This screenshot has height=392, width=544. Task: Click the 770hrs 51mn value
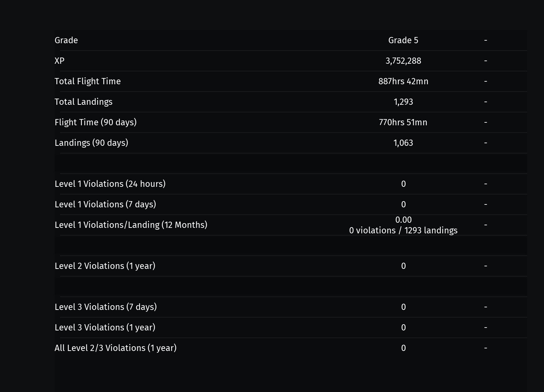click(403, 122)
